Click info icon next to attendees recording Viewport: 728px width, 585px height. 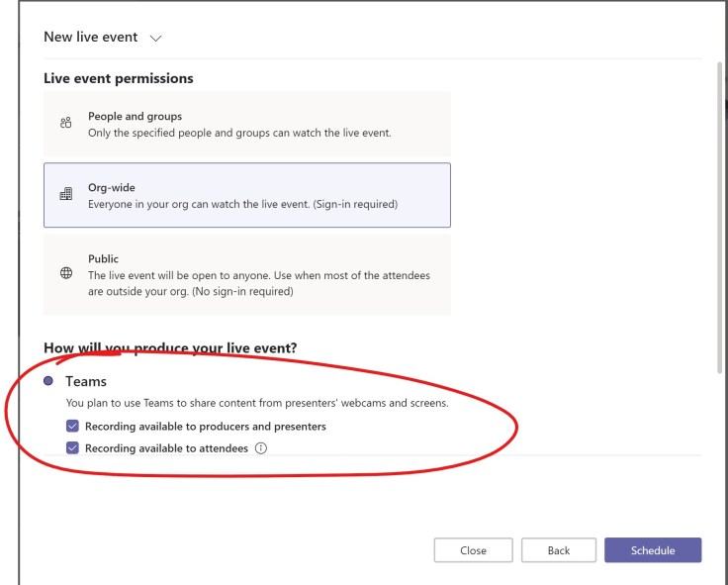pos(261,448)
